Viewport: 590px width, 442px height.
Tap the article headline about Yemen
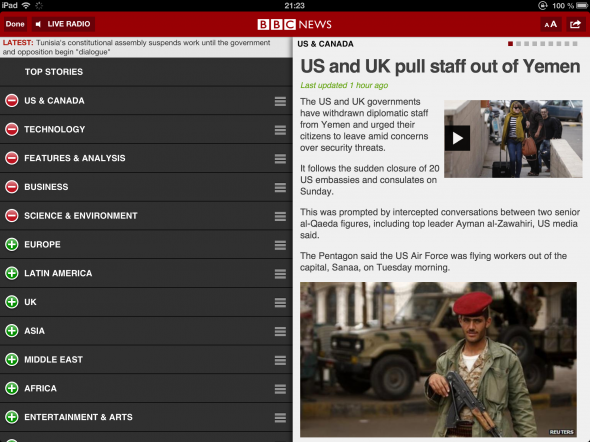click(440, 67)
